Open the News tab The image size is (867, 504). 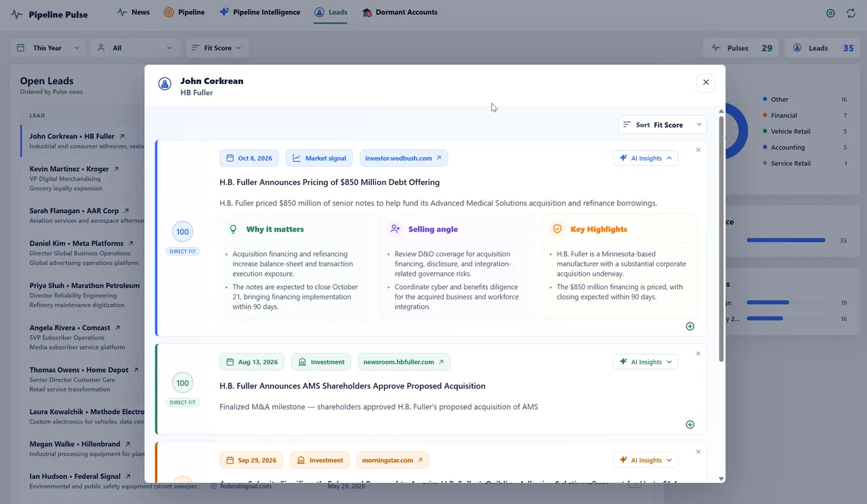[133, 12]
